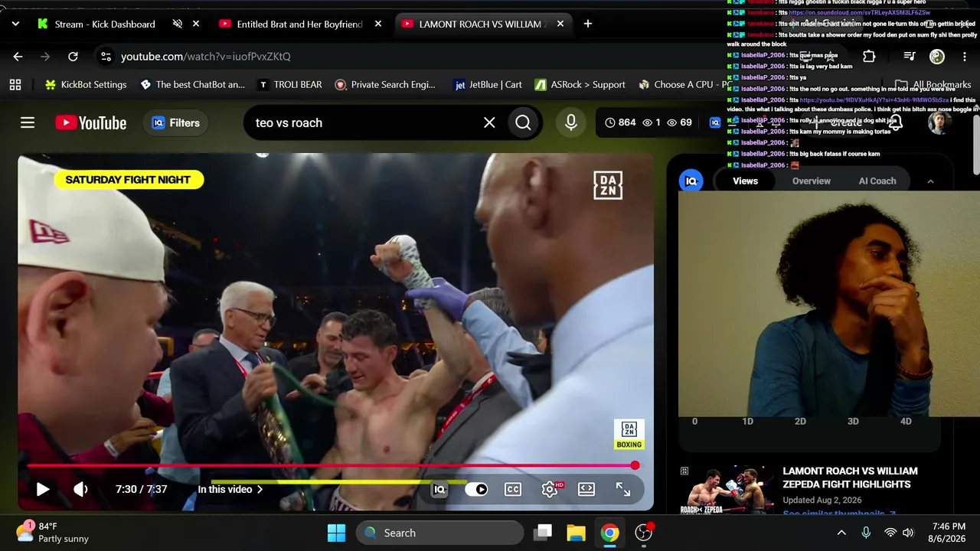Enter full screen on the video player
The height and width of the screenshot is (551, 980).
[x=623, y=489]
